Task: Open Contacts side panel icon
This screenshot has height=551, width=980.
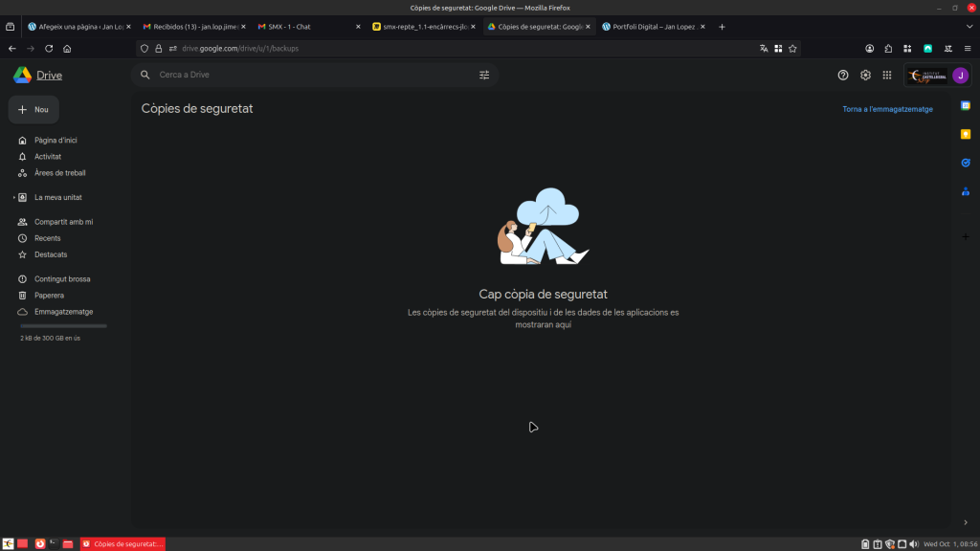Action: point(966,191)
